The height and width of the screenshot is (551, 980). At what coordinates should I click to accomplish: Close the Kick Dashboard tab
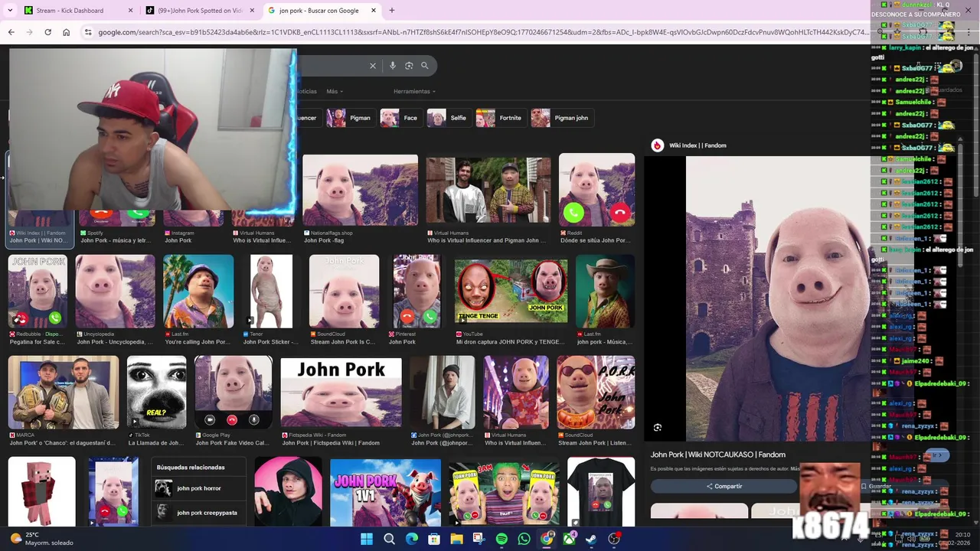coord(130,11)
